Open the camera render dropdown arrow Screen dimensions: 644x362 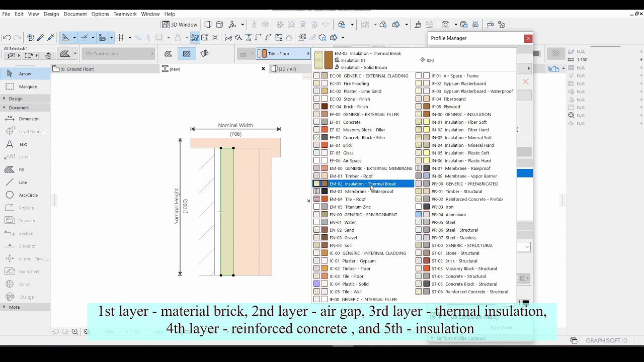[455, 25]
